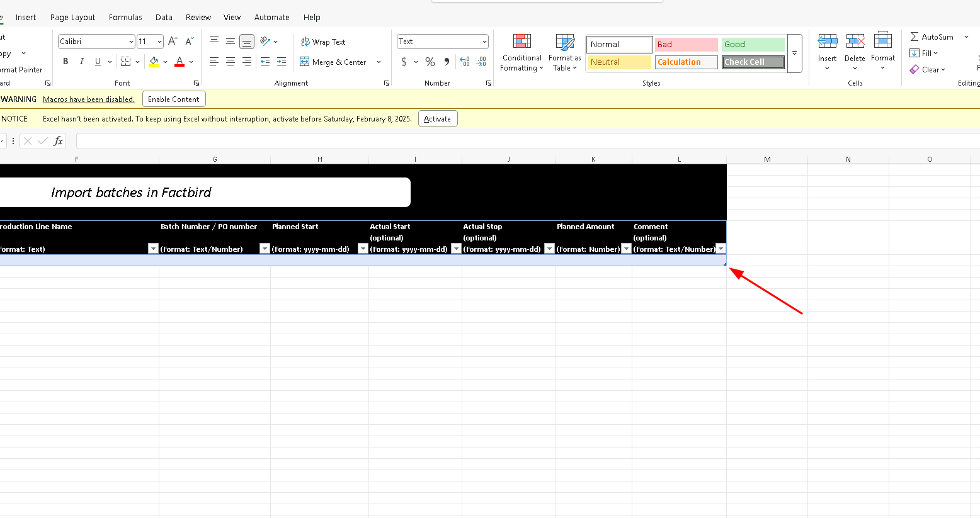Expand the cell styles gallery

tap(795, 53)
